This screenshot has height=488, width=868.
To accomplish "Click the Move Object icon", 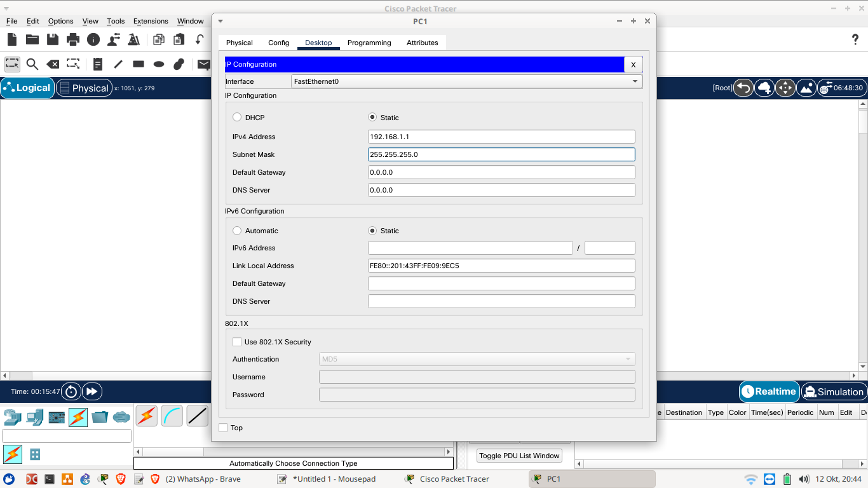I will coord(785,88).
